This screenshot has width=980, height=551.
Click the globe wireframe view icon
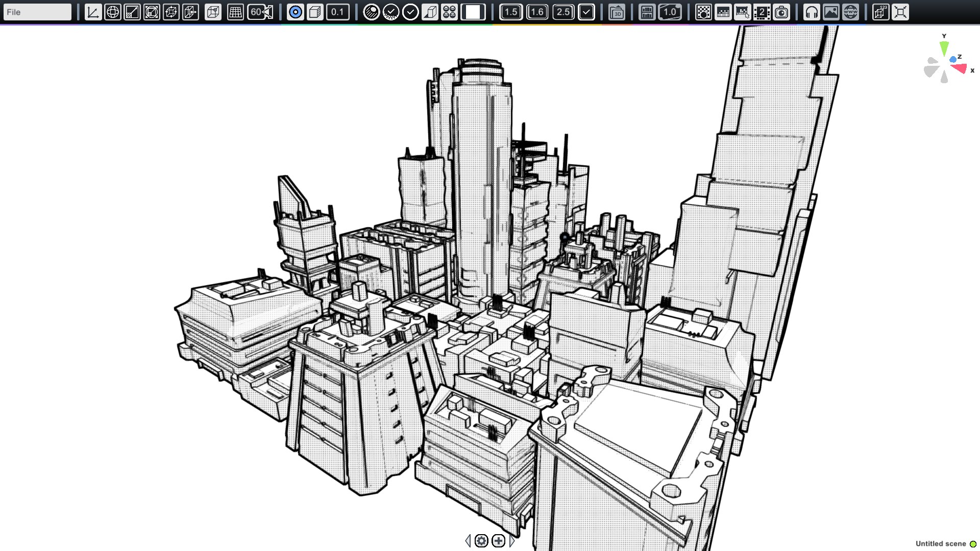(112, 12)
